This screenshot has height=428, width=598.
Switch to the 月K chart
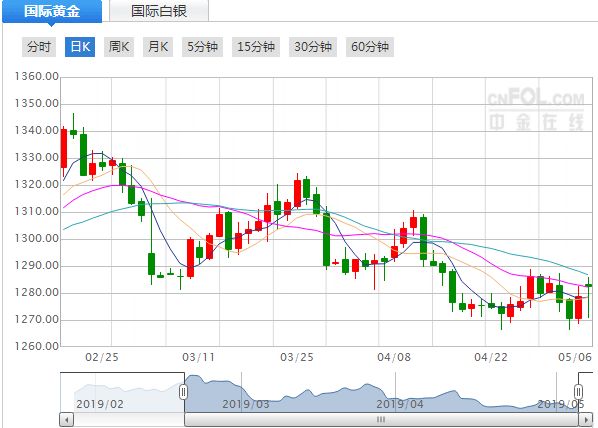[158, 47]
